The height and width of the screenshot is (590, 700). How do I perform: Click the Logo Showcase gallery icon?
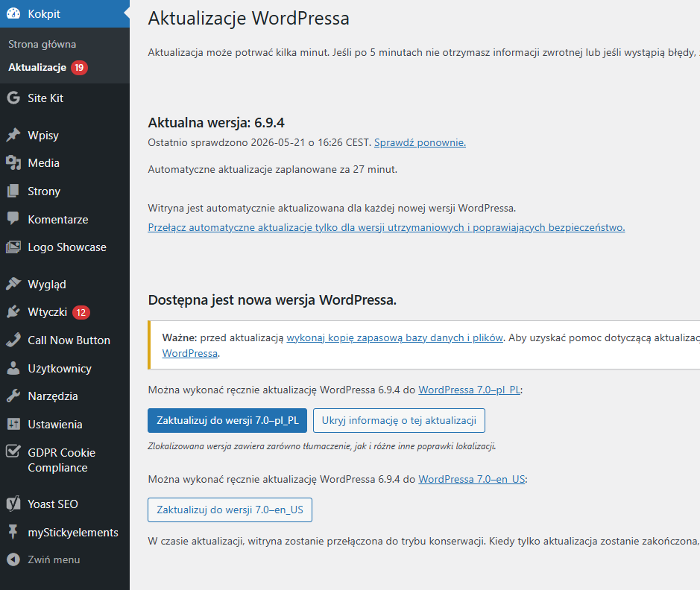click(x=13, y=247)
